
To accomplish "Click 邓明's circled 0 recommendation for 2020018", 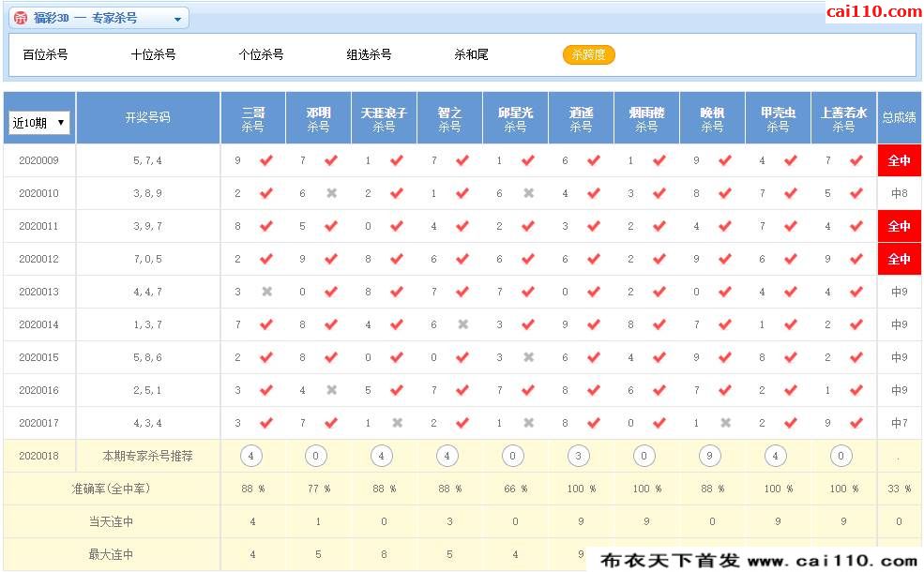I will [316, 456].
